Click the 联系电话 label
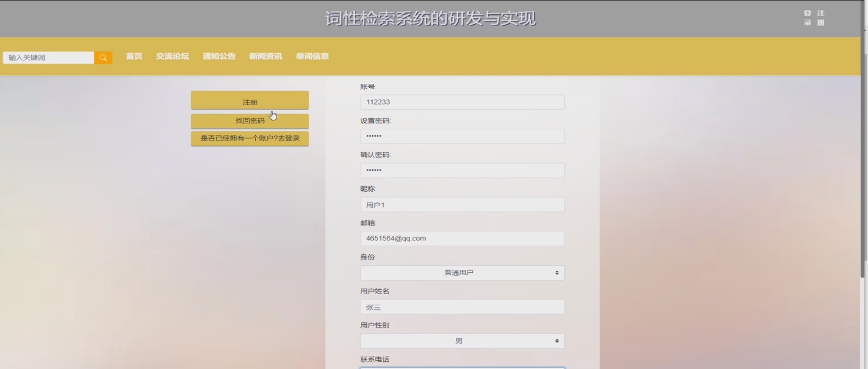 tap(375, 360)
